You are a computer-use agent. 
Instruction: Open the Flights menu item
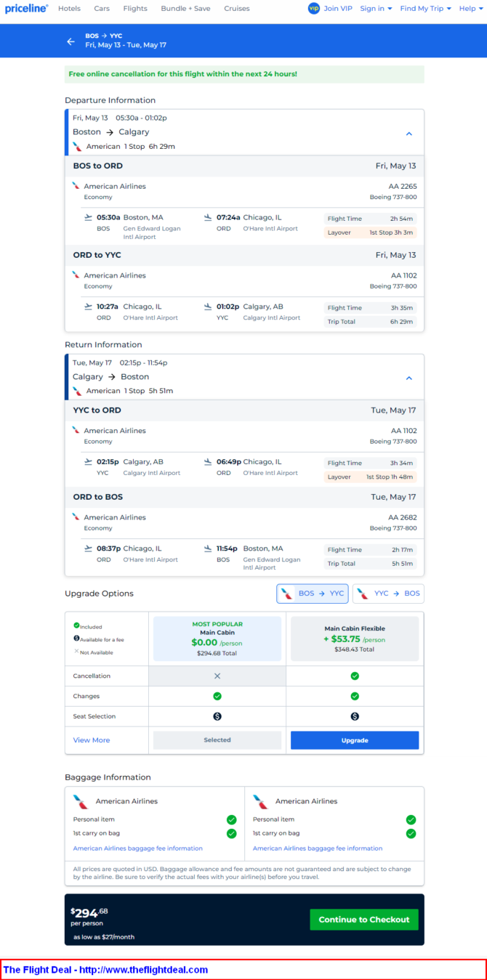point(135,9)
